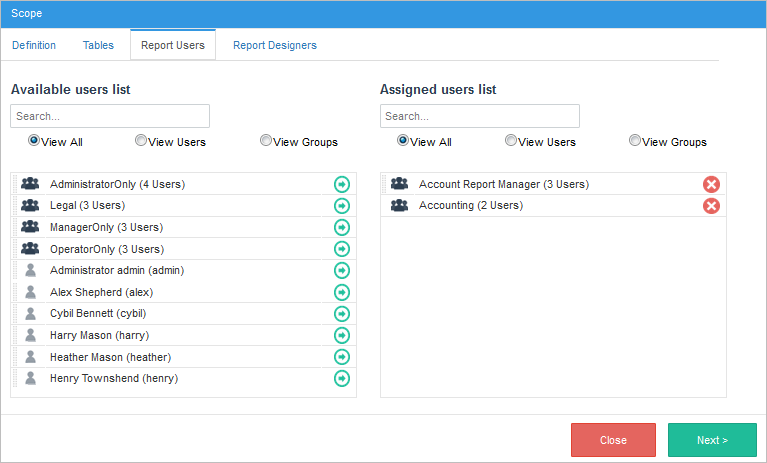Remove Account Report Manager with red X
The height and width of the screenshot is (463, 767).
(711, 184)
